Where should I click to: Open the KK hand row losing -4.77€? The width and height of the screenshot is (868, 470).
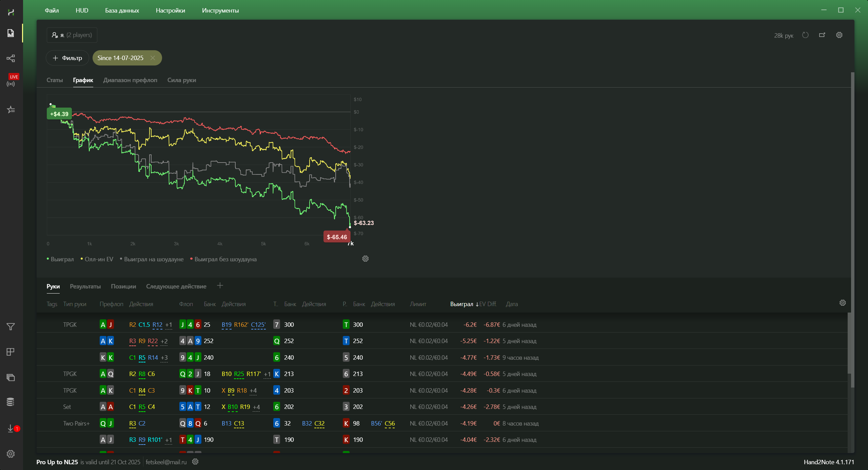click(x=442, y=357)
